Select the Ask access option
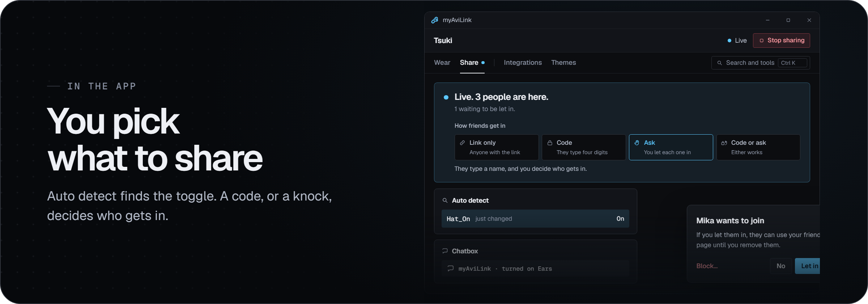868x304 pixels. 671,147
